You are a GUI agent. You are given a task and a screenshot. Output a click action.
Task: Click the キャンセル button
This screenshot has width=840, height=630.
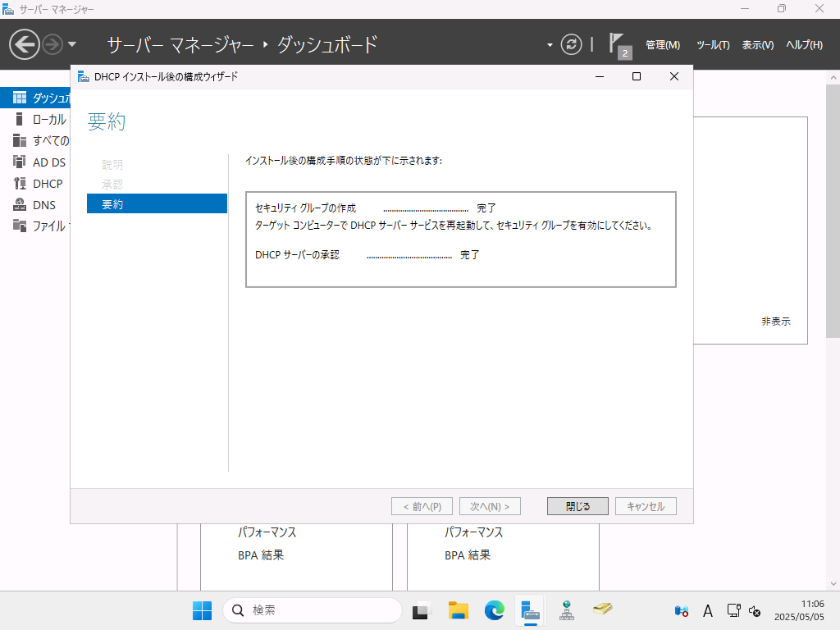coord(646,506)
